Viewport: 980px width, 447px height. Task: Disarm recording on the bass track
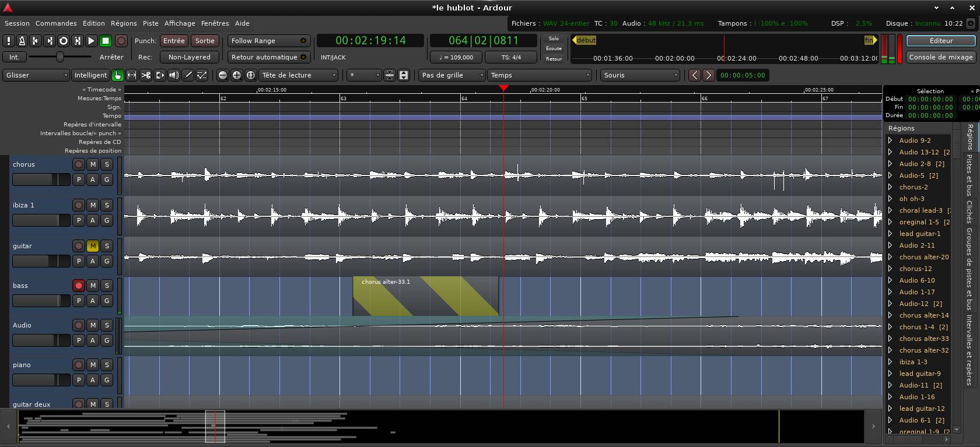click(x=79, y=286)
